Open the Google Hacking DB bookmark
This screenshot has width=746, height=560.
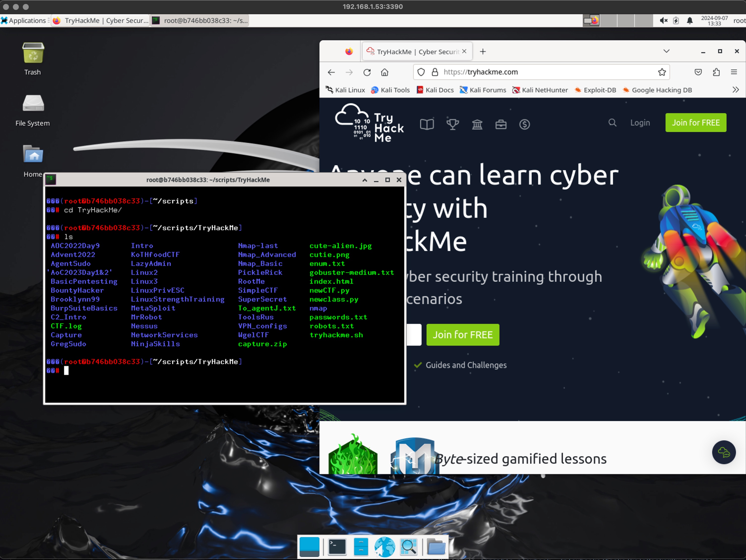pyautogui.click(x=657, y=90)
